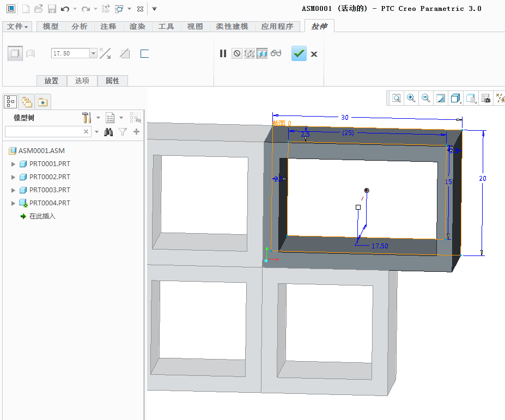Cancel the extrude with X button
Image resolution: width=505 pixels, height=420 pixels.
pos(314,54)
